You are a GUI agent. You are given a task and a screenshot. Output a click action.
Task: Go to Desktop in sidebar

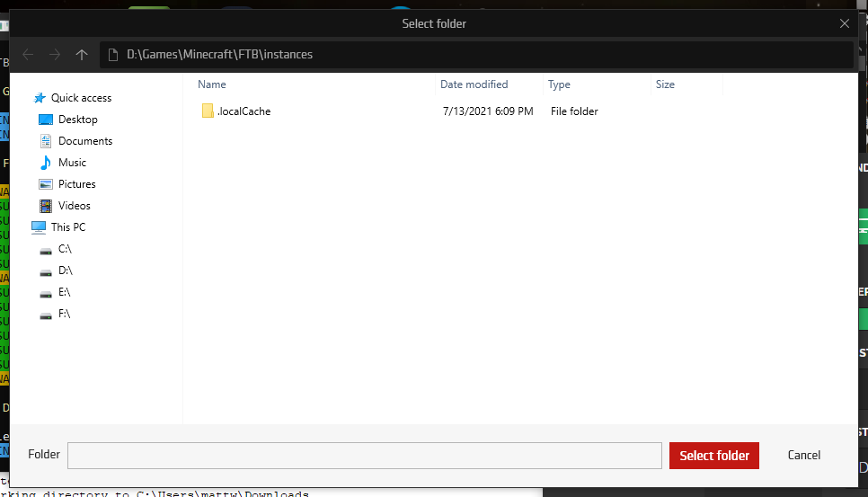coord(78,120)
